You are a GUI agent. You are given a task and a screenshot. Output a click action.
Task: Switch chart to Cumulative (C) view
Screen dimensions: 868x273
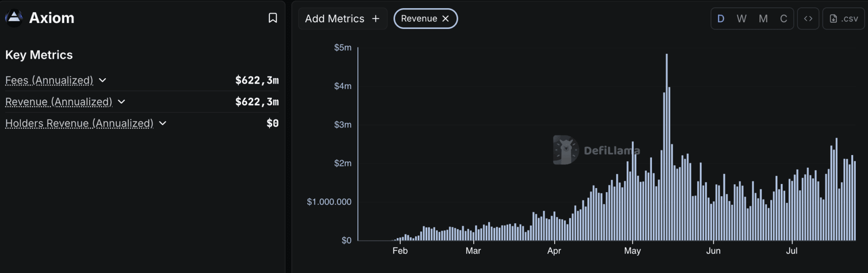tap(783, 19)
